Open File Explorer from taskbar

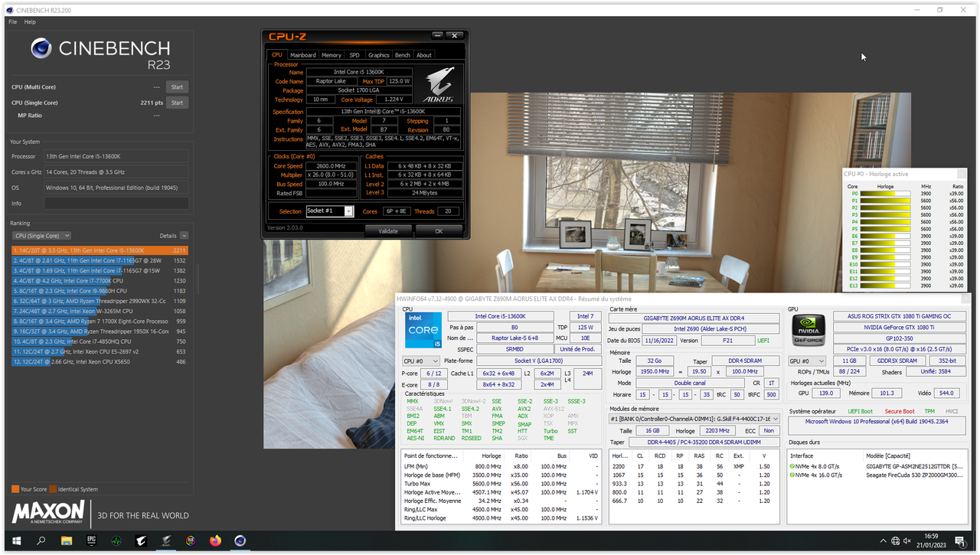[x=67, y=540]
